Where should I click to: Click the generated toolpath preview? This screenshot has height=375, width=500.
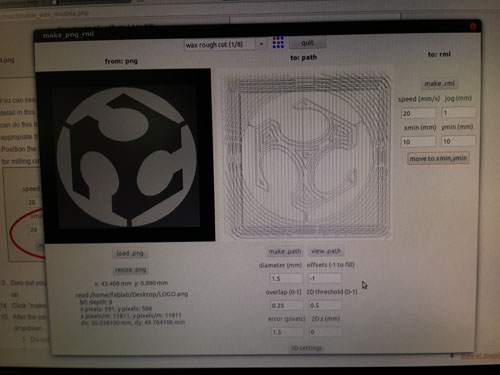click(x=307, y=154)
